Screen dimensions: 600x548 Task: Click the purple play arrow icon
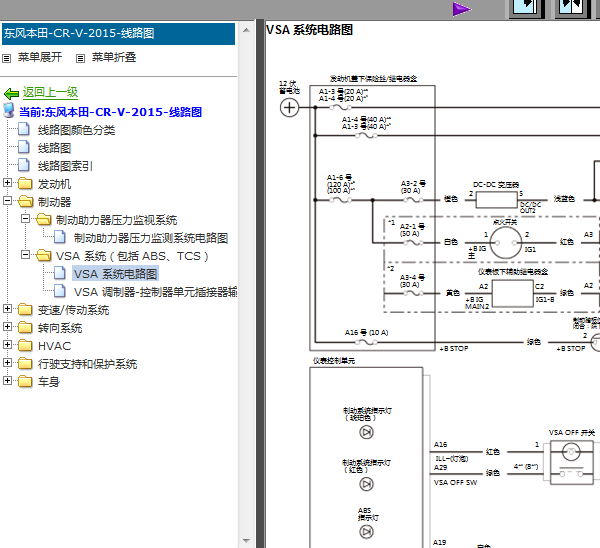[x=461, y=9]
